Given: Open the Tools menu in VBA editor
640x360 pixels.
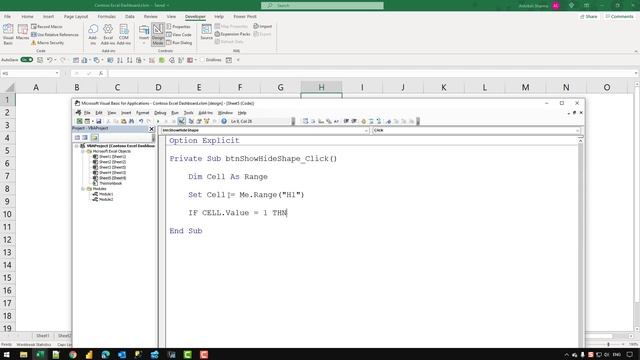Looking at the screenshot, I should pyautogui.click(x=188, y=113).
